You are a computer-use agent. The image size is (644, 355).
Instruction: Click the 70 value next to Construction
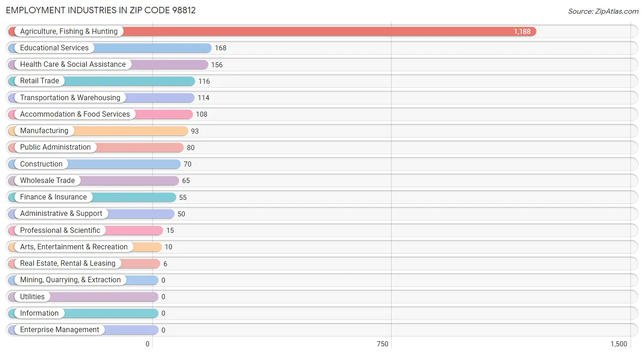coord(187,164)
